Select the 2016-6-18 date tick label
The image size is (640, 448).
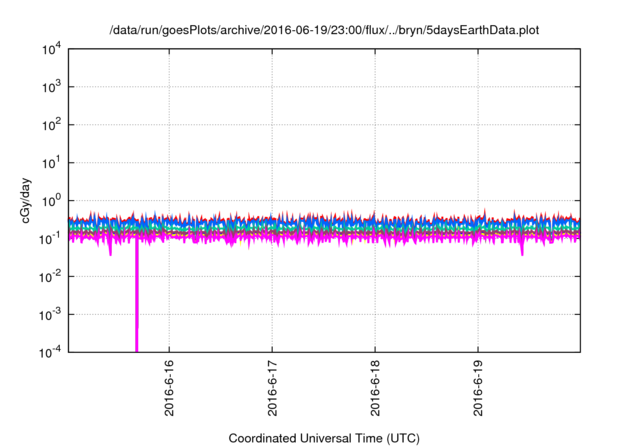point(375,388)
